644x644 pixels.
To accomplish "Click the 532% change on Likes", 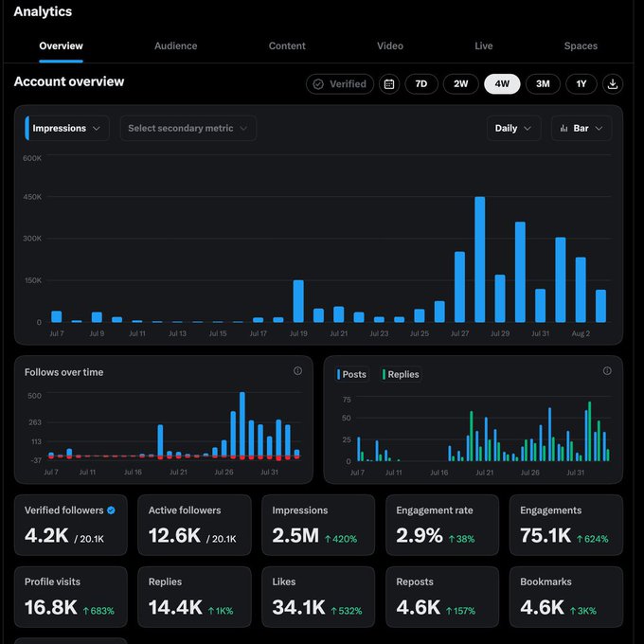I will point(347,611).
